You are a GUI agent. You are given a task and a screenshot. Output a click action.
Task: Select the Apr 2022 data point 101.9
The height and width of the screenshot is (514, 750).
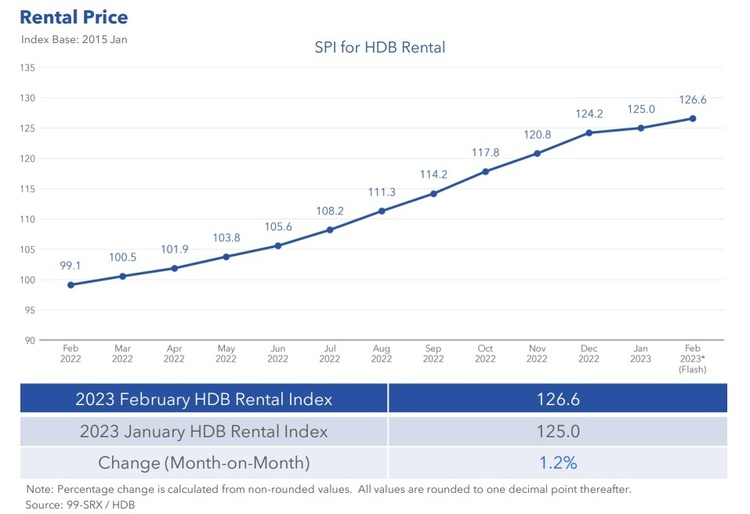click(175, 268)
